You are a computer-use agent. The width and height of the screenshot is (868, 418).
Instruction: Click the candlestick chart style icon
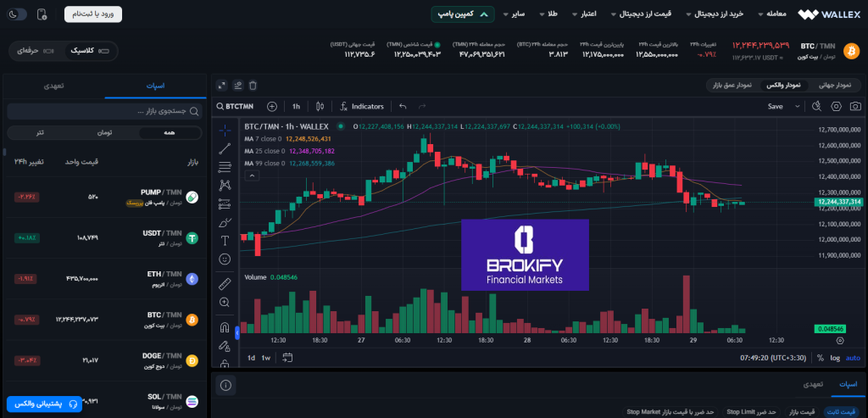click(x=320, y=107)
